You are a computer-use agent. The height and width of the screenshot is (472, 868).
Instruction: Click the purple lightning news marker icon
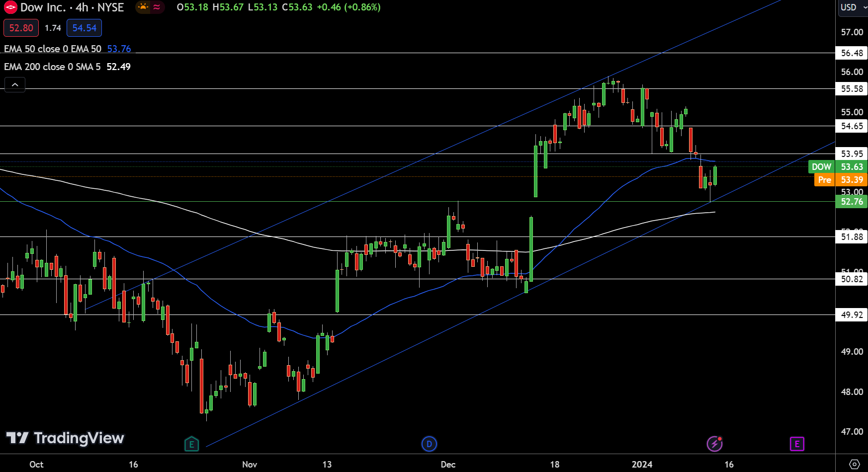pyautogui.click(x=715, y=443)
